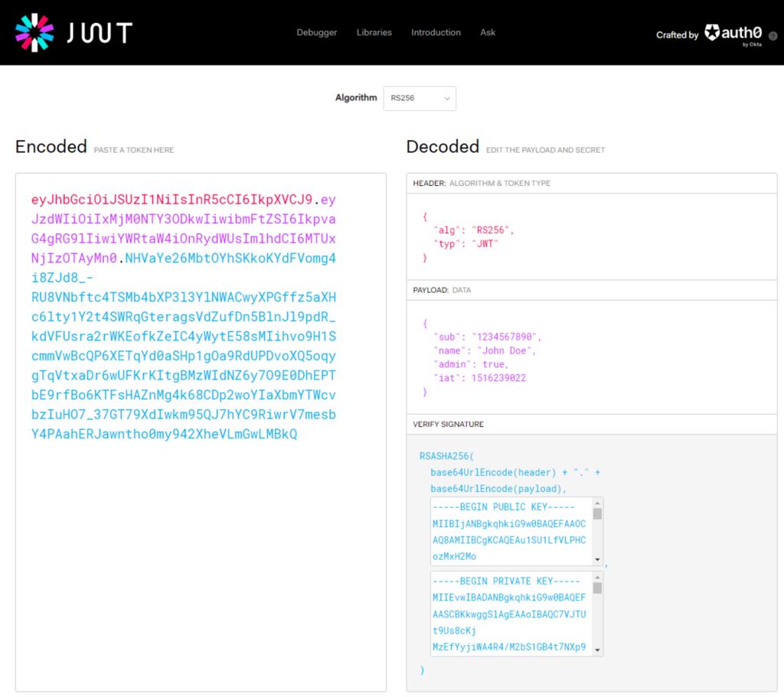
Task: Click the public key scroll-up arrow
Action: point(598,503)
